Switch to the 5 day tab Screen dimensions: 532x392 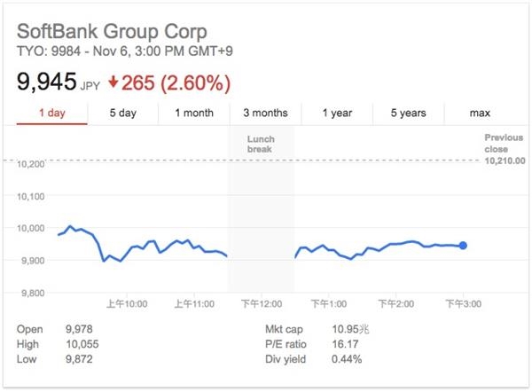[x=122, y=113]
